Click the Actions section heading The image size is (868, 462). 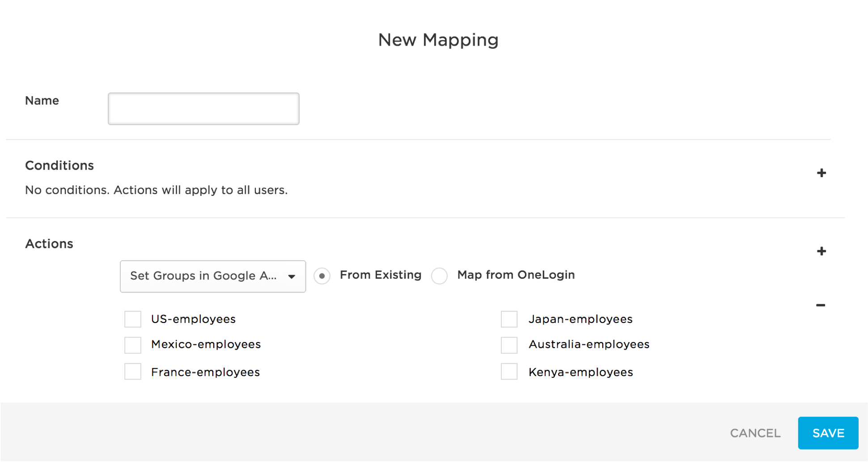click(x=49, y=244)
